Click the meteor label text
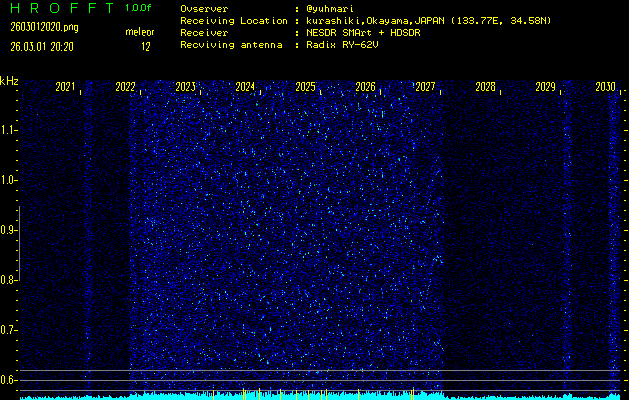 coord(140,32)
